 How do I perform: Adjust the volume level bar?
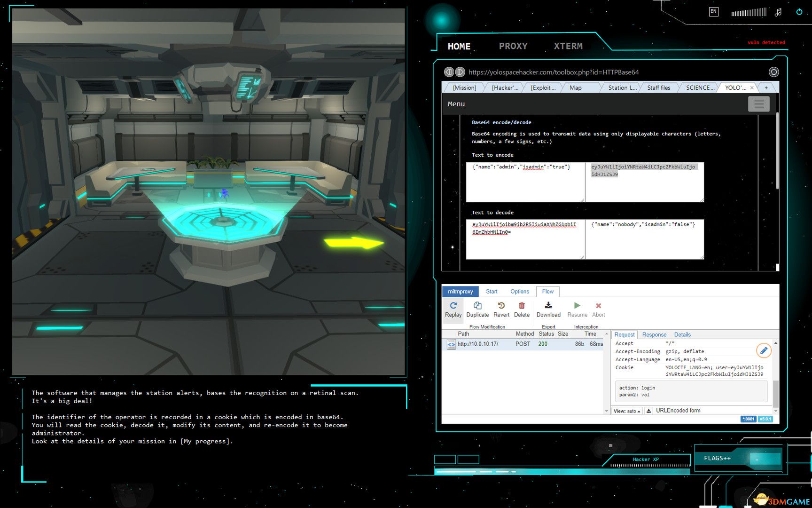(749, 12)
